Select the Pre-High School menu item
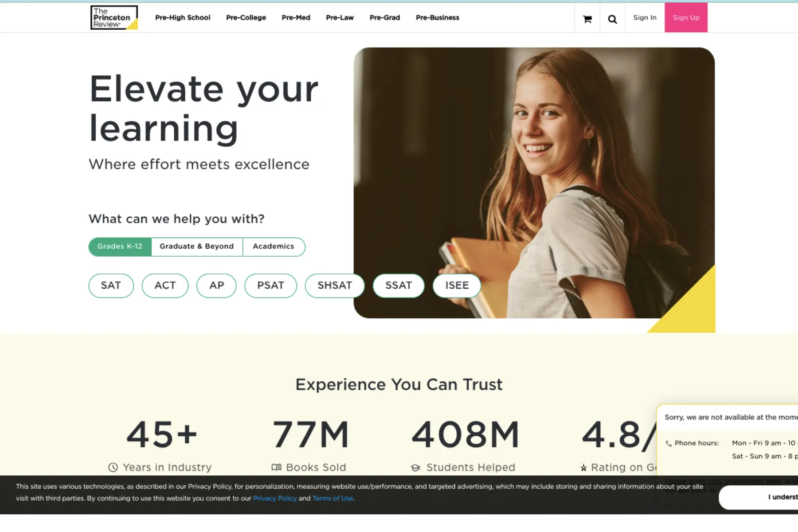Screen dimensions: 798x532 click(182, 18)
